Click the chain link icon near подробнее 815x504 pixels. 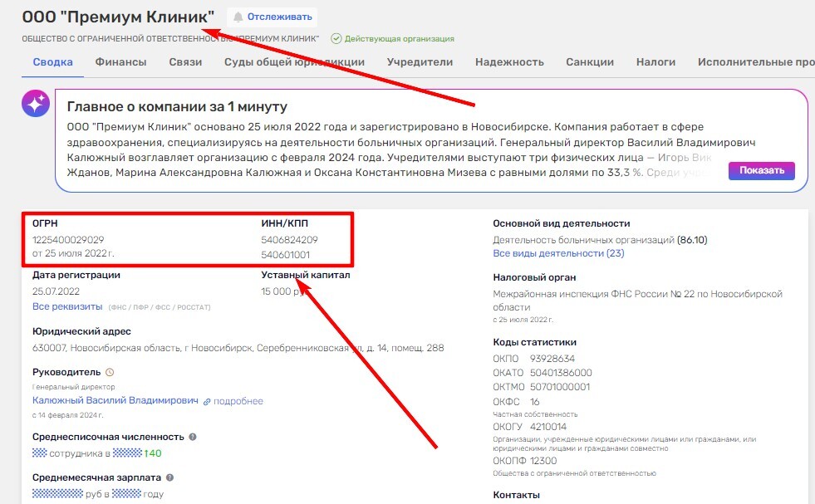click(x=206, y=401)
